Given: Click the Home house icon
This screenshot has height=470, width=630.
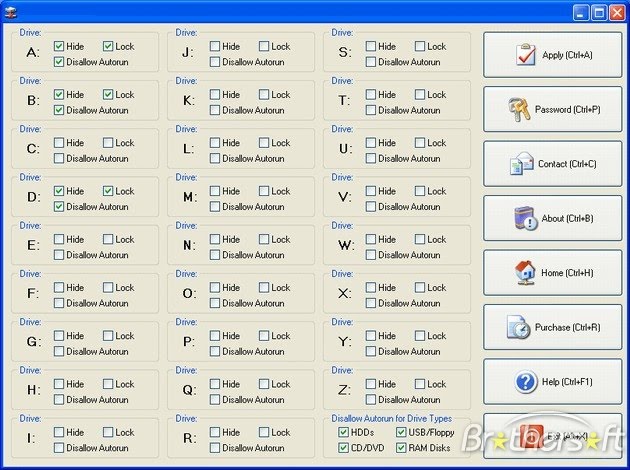Looking at the screenshot, I should click(525, 273).
